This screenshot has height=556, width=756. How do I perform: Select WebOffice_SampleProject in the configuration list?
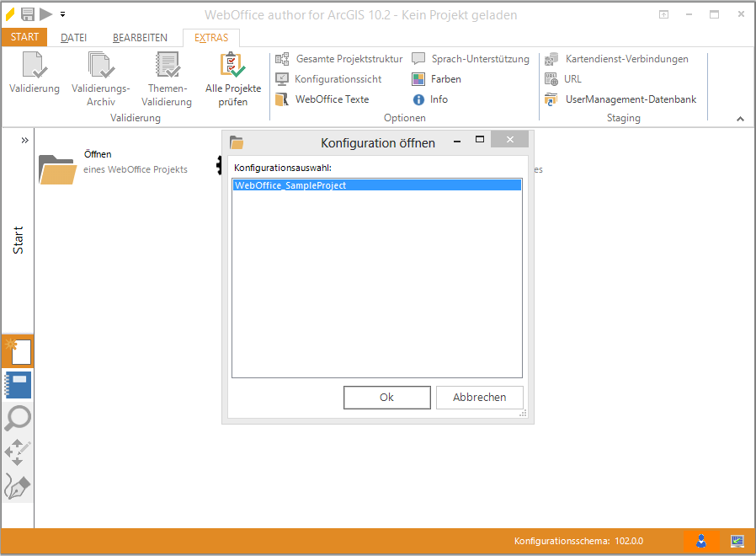pos(290,185)
